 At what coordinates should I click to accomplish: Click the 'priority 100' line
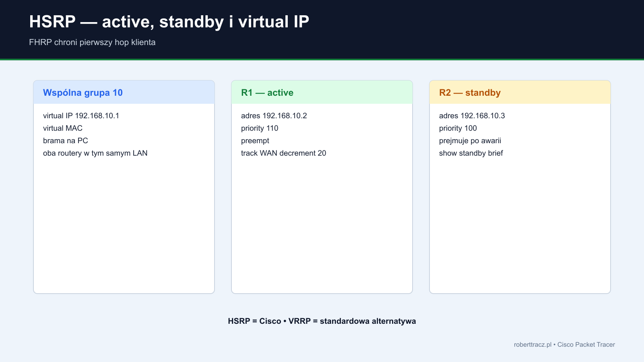click(x=458, y=128)
